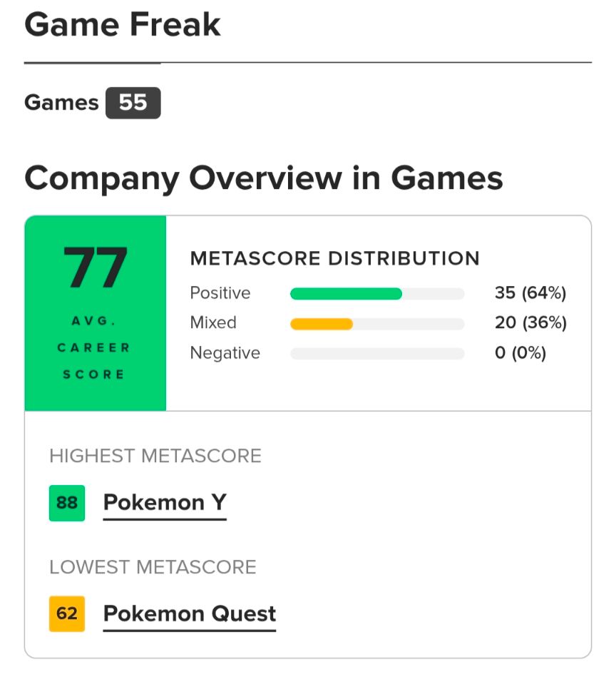Click the Avg. Career Score caption
This screenshot has width=616, height=684.
coord(93,347)
